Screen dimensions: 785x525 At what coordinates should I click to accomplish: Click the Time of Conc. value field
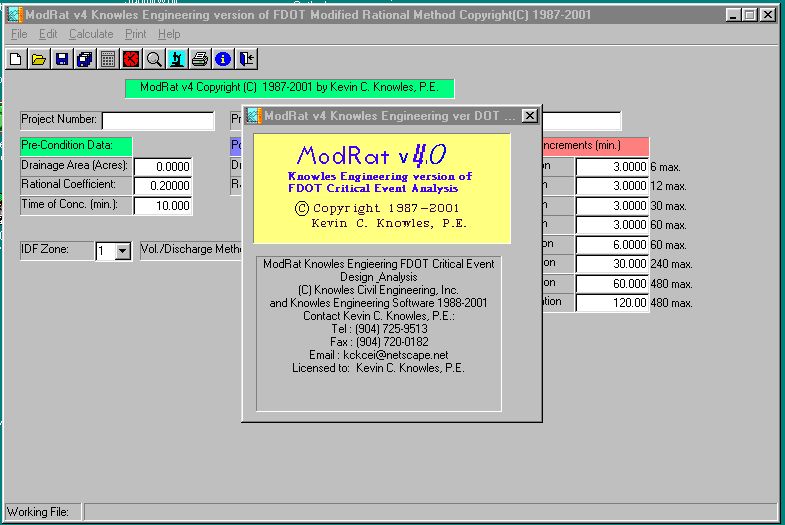(x=163, y=206)
